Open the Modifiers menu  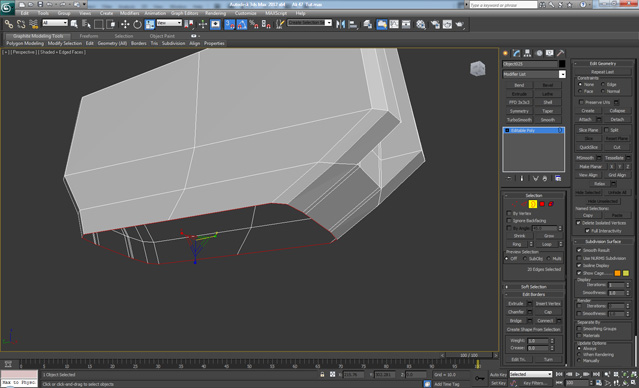130,13
